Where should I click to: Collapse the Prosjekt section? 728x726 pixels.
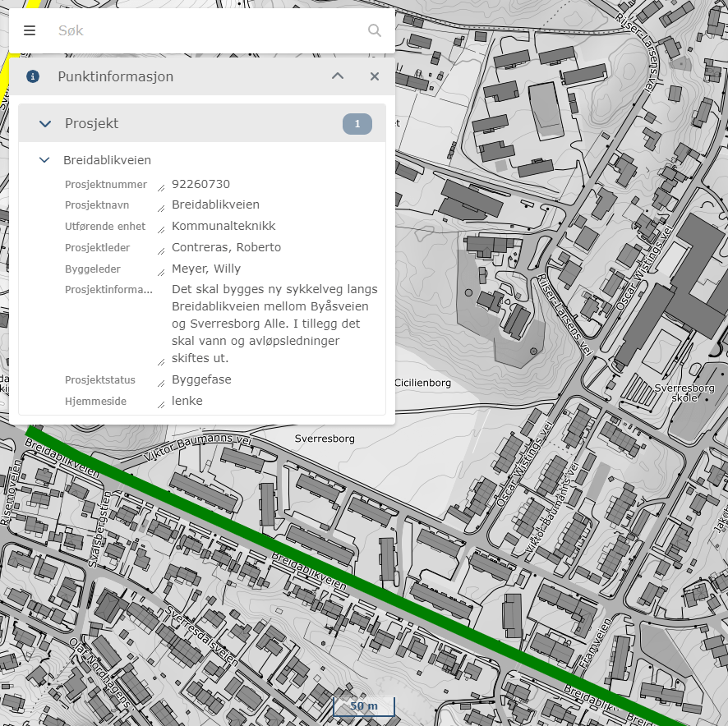pos(45,124)
